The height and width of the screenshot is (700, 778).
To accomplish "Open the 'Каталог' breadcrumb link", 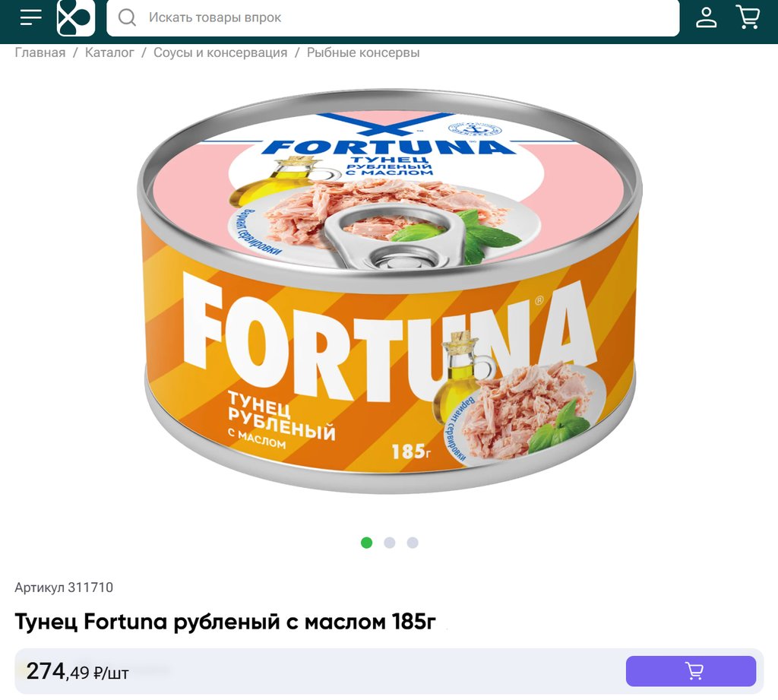I will pyautogui.click(x=109, y=52).
